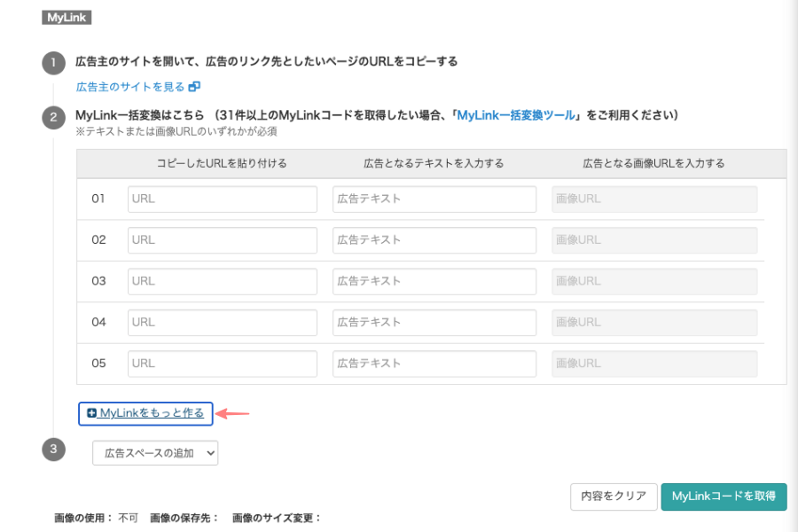Focus the URL field in row 01
The image size is (798, 532).
tap(223, 199)
